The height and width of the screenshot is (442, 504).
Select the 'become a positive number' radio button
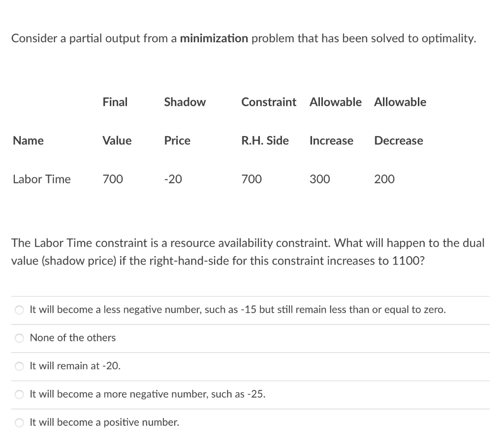[19, 422]
